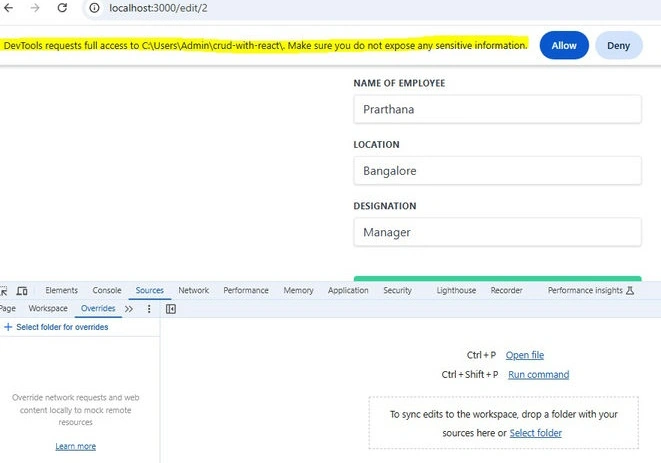Switch to the Workspace sub-tab
Image resolution: width=661 pixels, height=463 pixels.
coord(48,308)
